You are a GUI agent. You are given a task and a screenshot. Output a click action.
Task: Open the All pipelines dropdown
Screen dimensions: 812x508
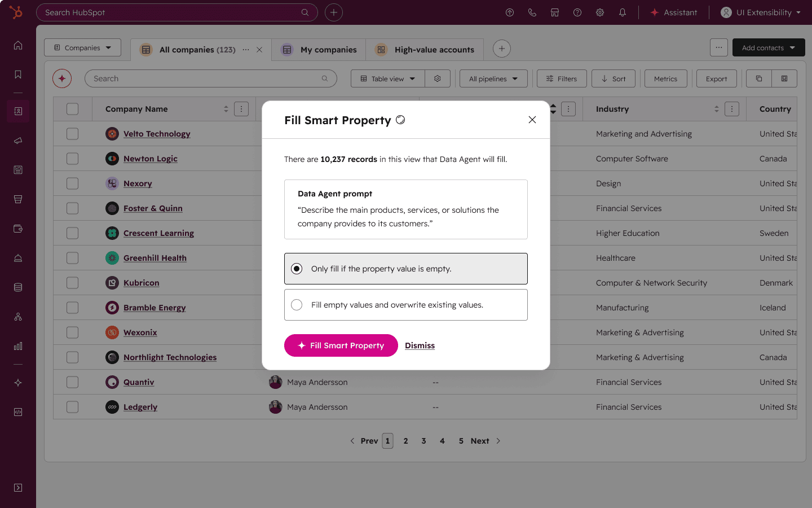pyautogui.click(x=493, y=78)
